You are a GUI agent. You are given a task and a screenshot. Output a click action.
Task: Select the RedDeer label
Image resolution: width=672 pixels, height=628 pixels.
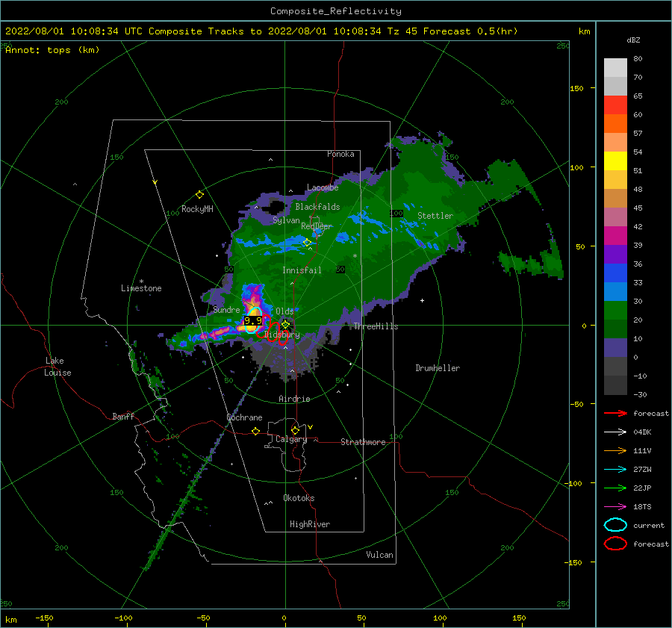pos(317,226)
